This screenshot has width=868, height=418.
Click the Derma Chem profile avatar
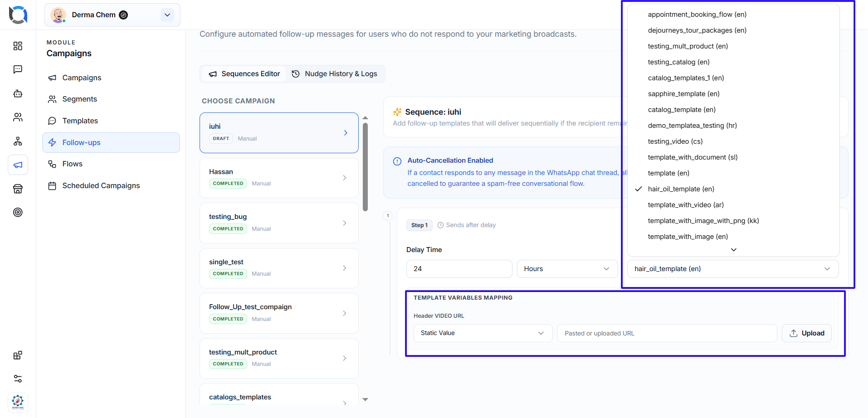pos(58,15)
